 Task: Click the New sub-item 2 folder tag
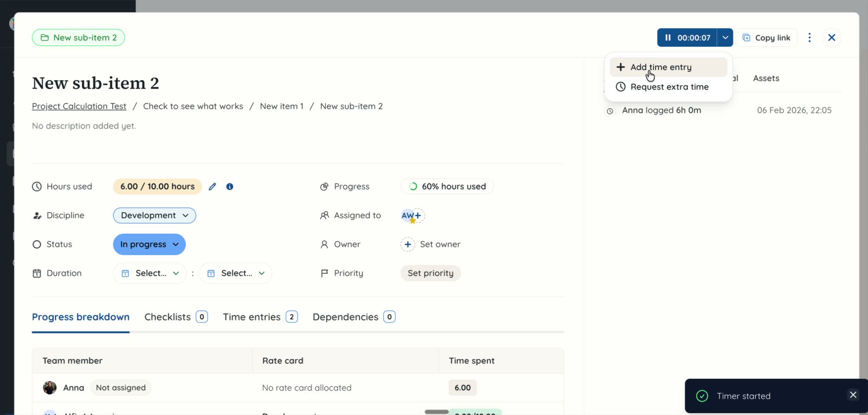pyautogui.click(x=78, y=38)
